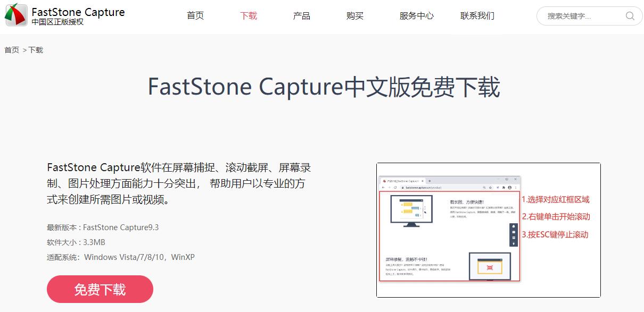The width and height of the screenshot is (644, 312).
Task: Open the 购买 navigation menu item
Action: pos(355,16)
